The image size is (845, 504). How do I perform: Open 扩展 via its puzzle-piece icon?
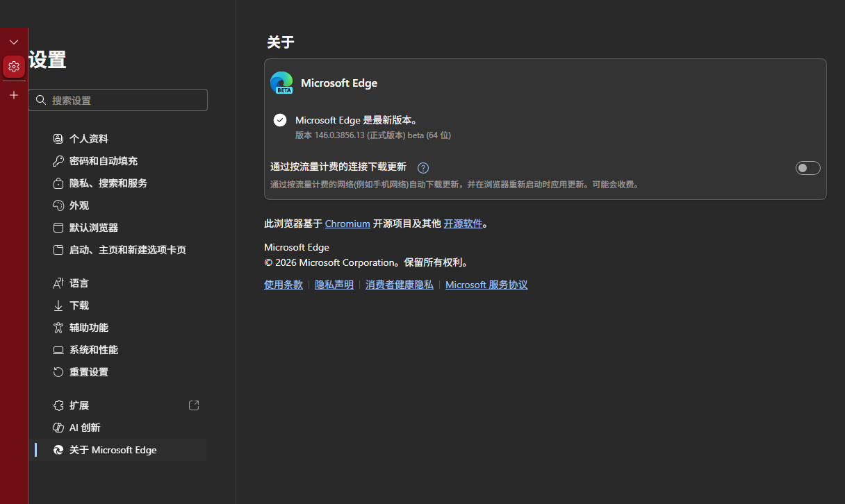pyautogui.click(x=58, y=405)
